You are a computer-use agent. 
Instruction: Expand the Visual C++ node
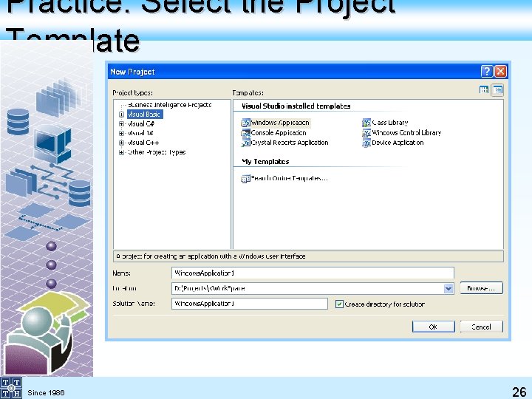(121, 143)
